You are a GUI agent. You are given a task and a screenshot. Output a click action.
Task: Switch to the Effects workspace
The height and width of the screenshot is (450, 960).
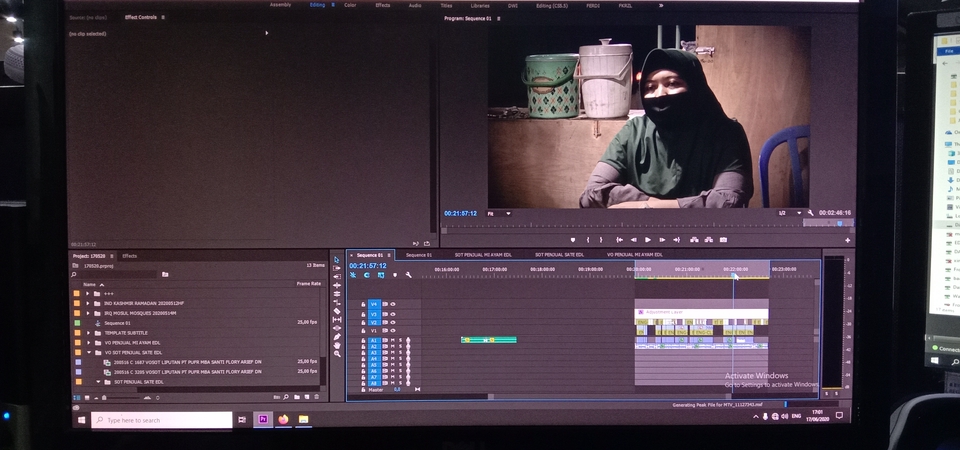point(383,5)
